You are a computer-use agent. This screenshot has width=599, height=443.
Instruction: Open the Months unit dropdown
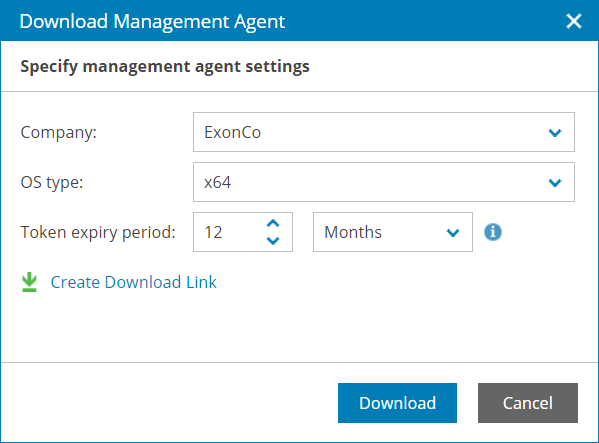(x=393, y=232)
